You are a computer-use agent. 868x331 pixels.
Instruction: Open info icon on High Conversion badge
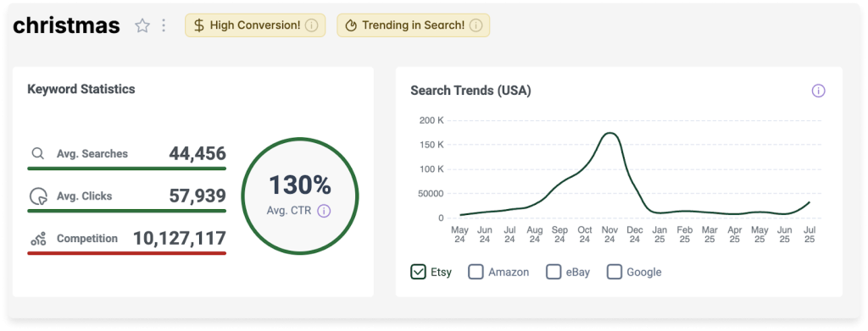pos(312,25)
